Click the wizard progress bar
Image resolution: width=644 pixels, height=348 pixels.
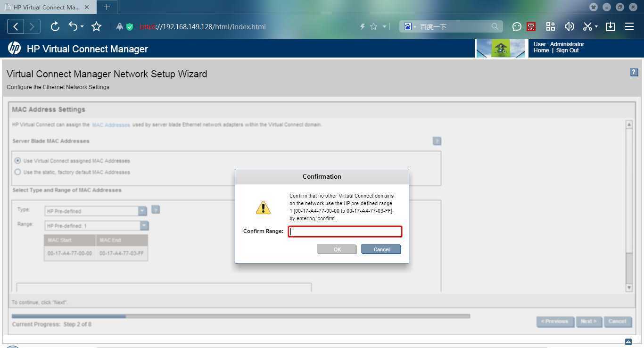[240, 316]
